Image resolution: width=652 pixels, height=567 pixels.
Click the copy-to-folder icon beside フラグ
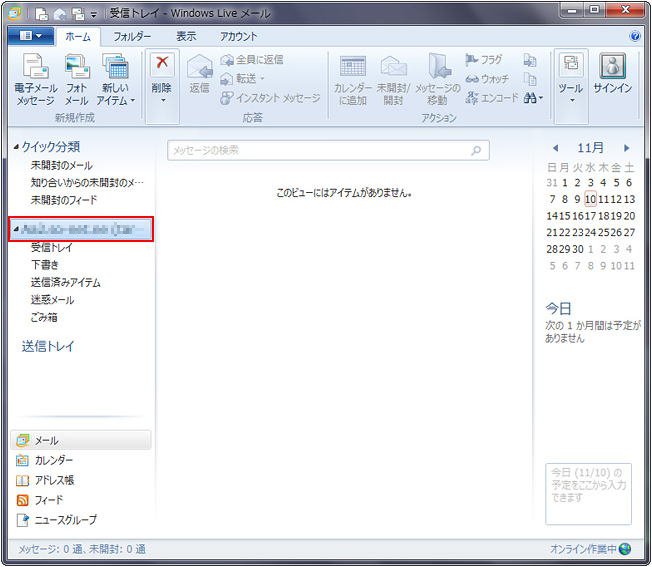[x=530, y=60]
